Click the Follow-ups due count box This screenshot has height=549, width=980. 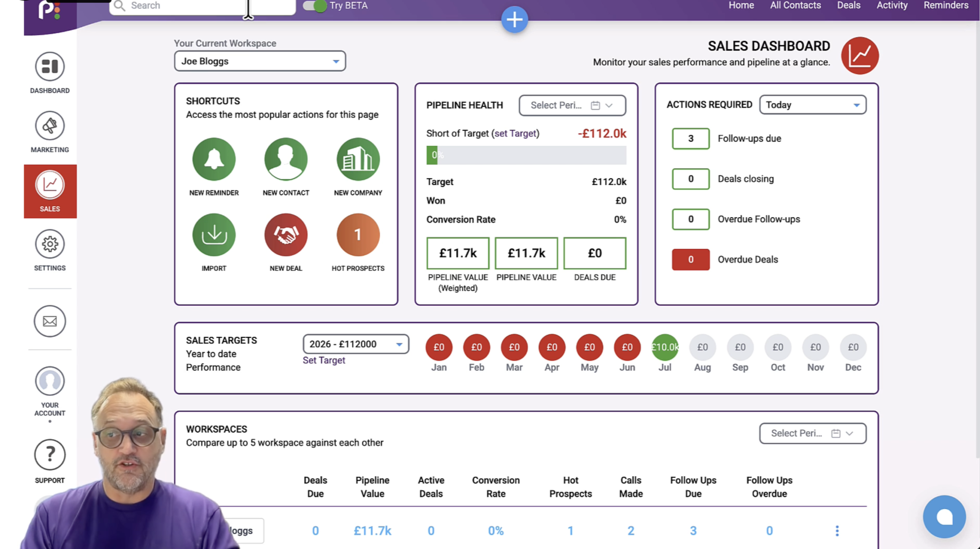[691, 138]
